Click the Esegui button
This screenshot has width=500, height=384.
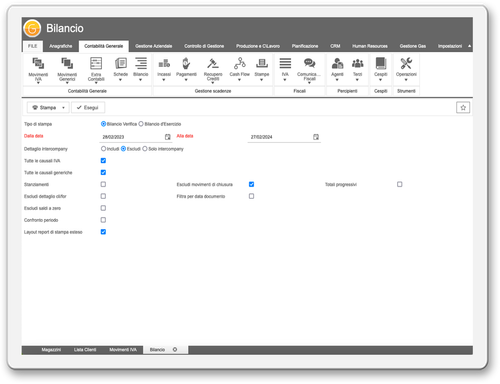(x=88, y=108)
